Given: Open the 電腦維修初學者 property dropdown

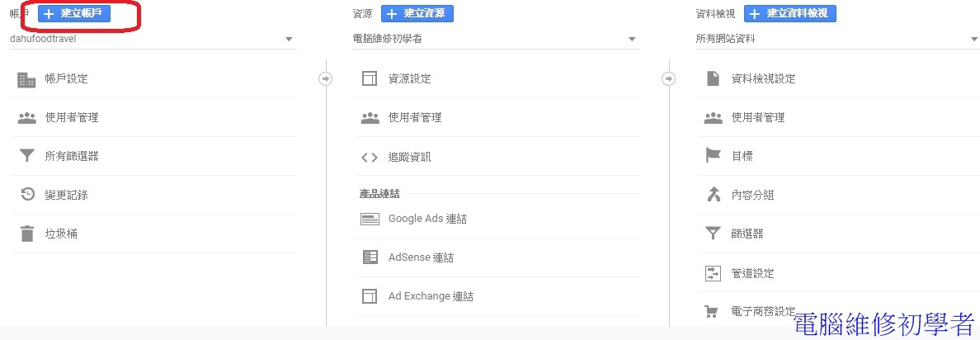Looking at the screenshot, I should point(632,39).
